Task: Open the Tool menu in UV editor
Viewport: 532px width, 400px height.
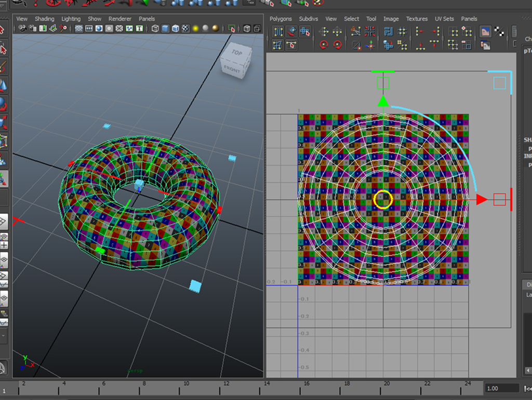Action: point(371,19)
